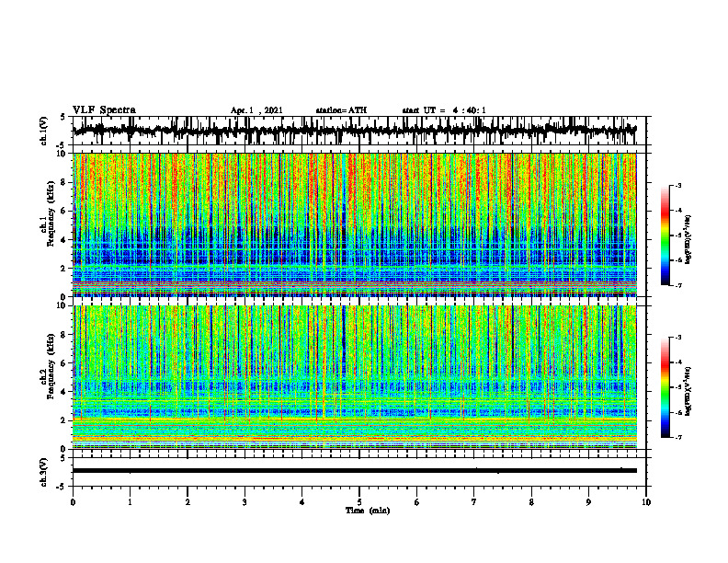Image resolution: width=728 pixels, height=563 pixels.
Task: Click the "-5" voltage tick of ch.3(V) panel
Action: coord(62,487)
